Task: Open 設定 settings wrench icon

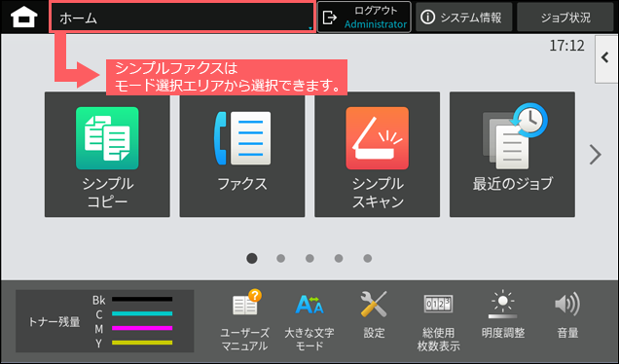Action: (x=374, y=315)
